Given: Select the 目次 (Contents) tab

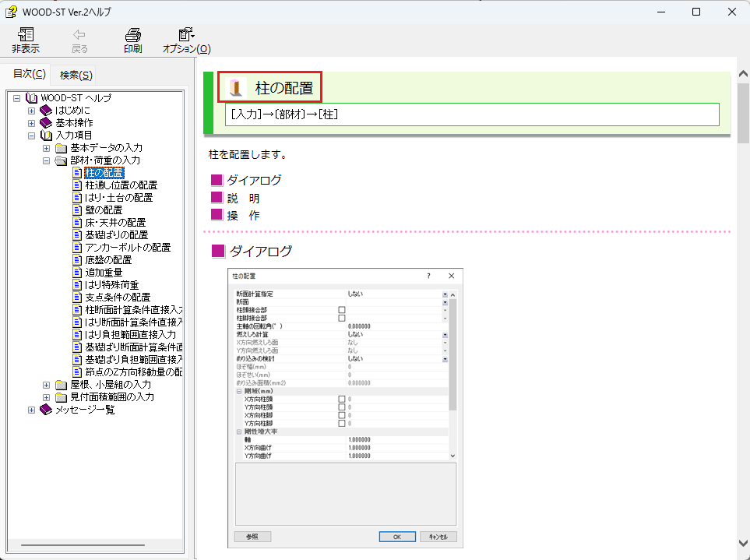Looking at the screenshot, I should [30, 74].
